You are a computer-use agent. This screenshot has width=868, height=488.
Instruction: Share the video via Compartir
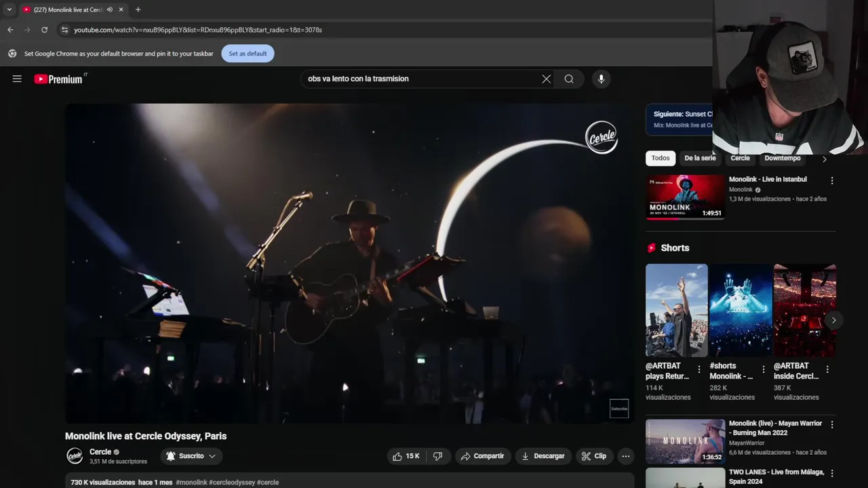point(482,456)
